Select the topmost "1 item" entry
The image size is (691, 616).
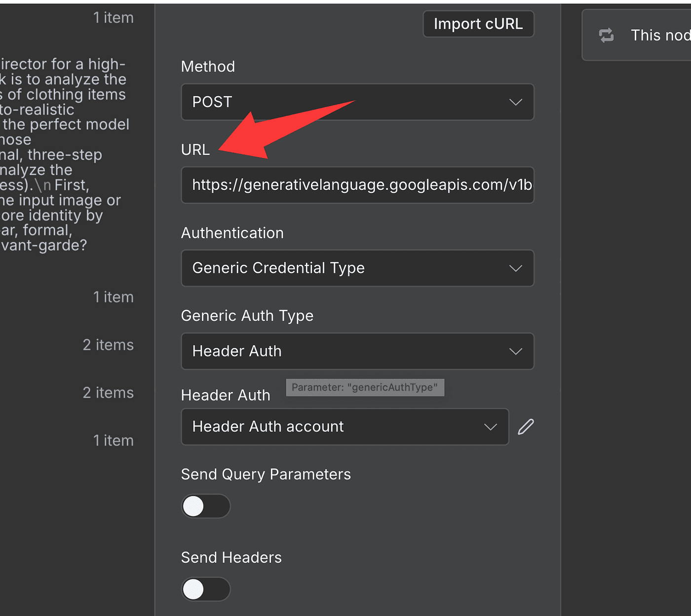[113, 18]
